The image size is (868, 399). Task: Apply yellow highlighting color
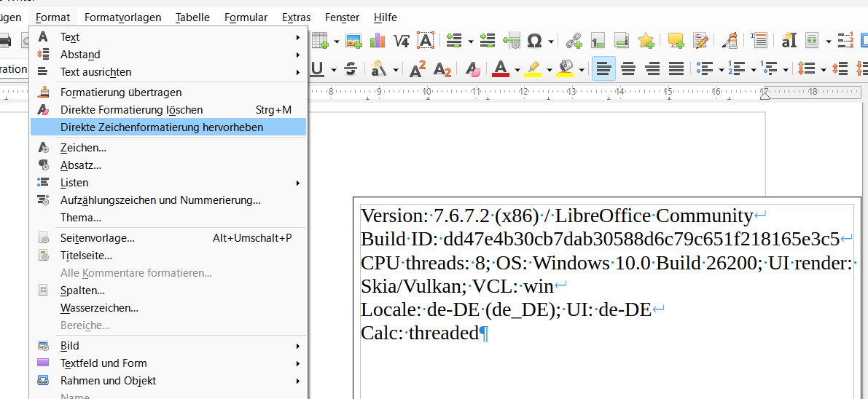pyautogui.click(x=533, y=69)
